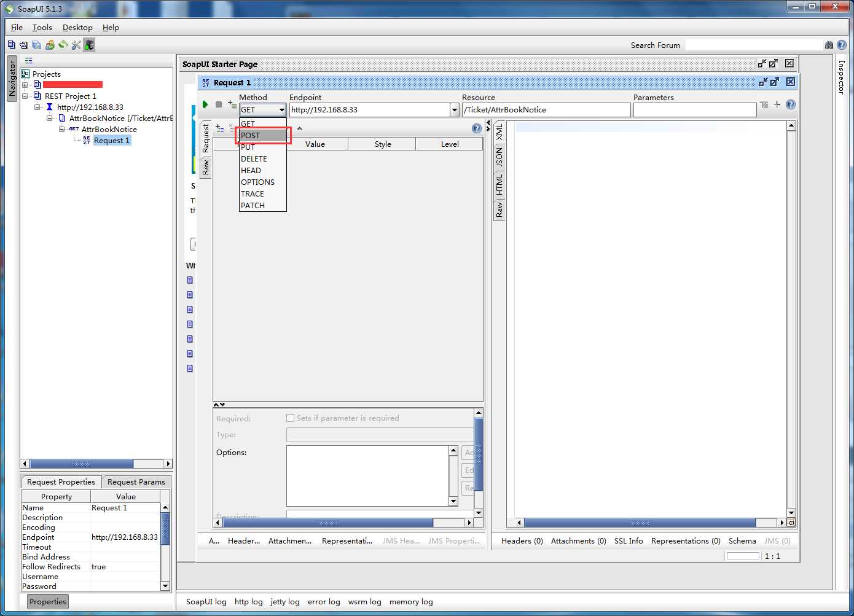Image resolution: width=854 pixels, height=616 pixels.
Task: Click add-to-testcase icon beside play
Action: click(232, 104)
